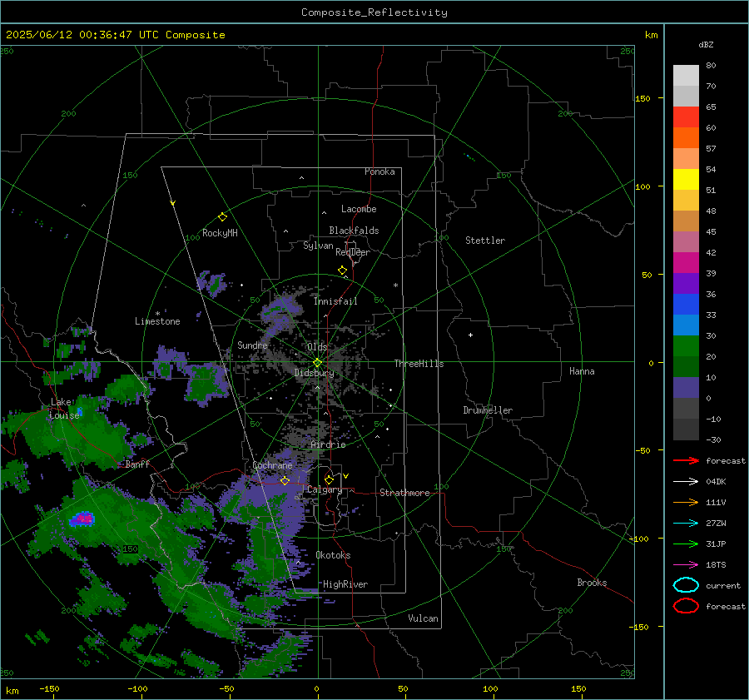Click the light blue swatch near 30 dBZ

coord(686,325)
